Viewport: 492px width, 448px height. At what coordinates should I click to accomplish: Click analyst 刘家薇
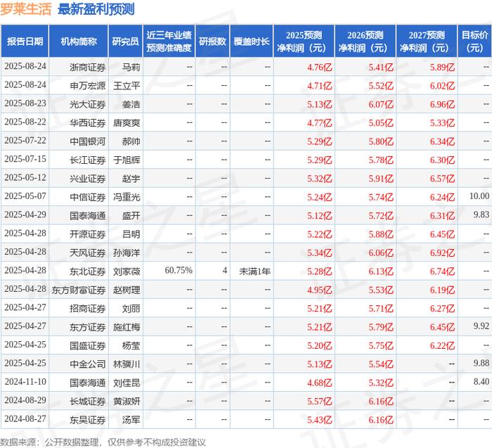127,271
